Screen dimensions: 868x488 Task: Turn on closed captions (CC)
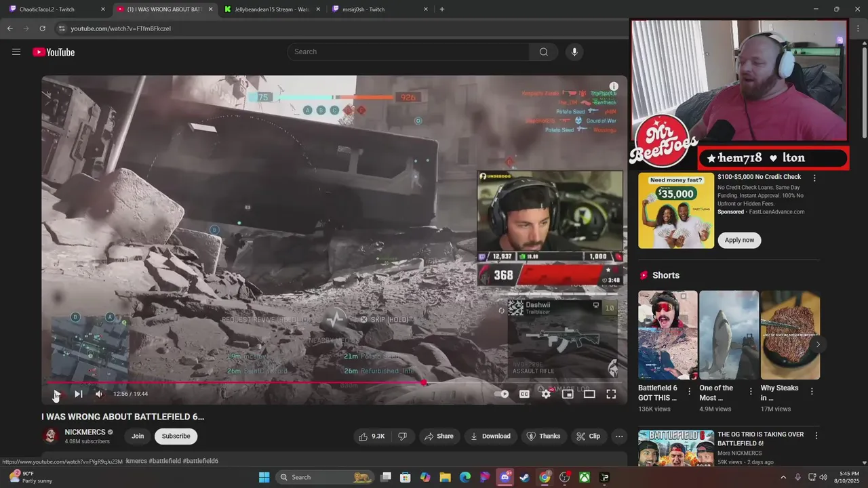coord(524,394)
